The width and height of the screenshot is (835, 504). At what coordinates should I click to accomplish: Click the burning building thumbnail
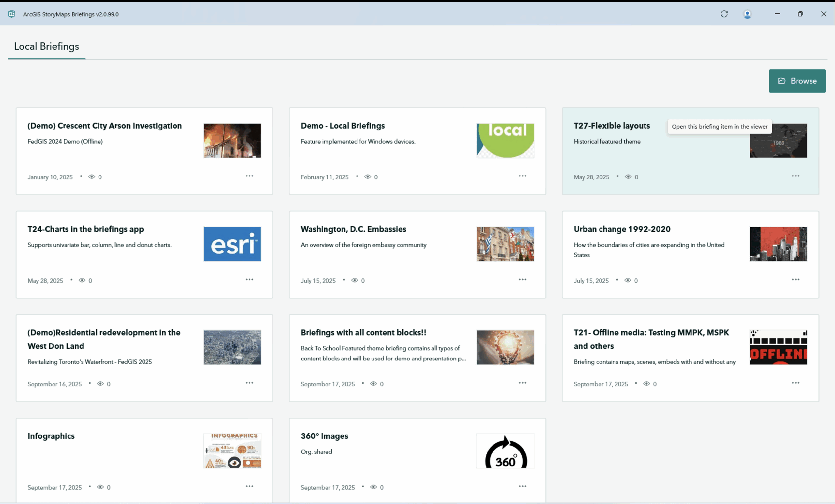tap(232, 140)
